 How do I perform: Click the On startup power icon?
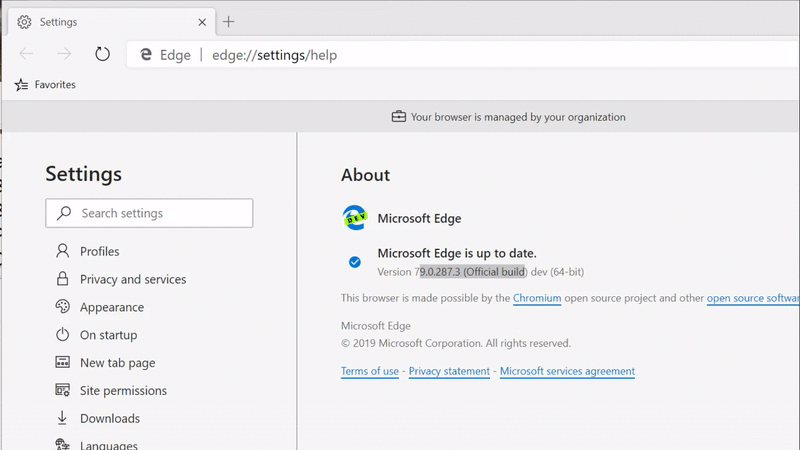pos(62,335)
